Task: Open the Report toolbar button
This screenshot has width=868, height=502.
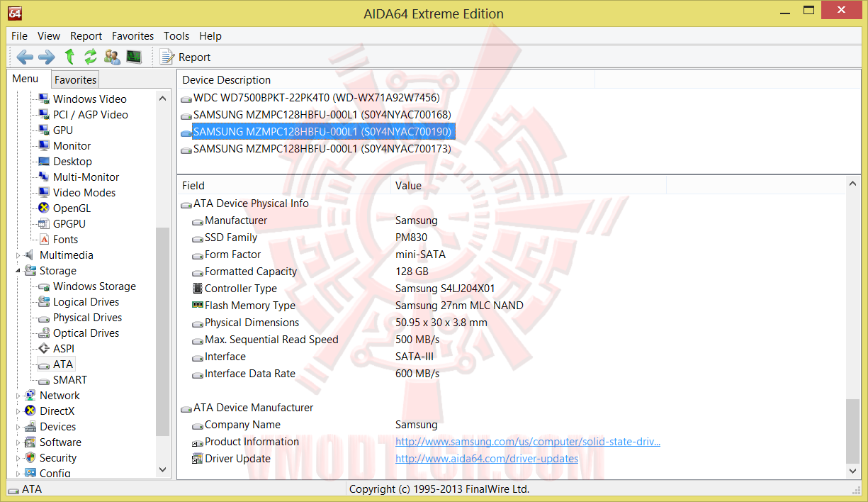Action: pyautogui.click(x=186, y=57)
